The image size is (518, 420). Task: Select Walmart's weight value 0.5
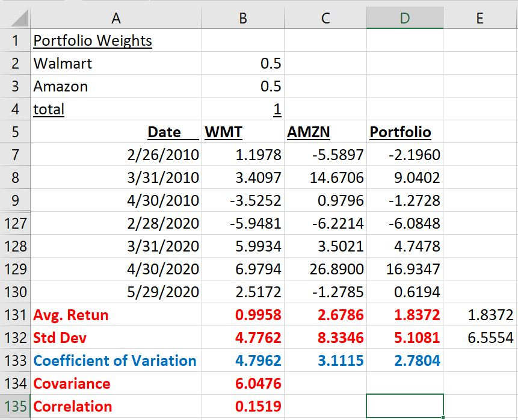(243, 63)
